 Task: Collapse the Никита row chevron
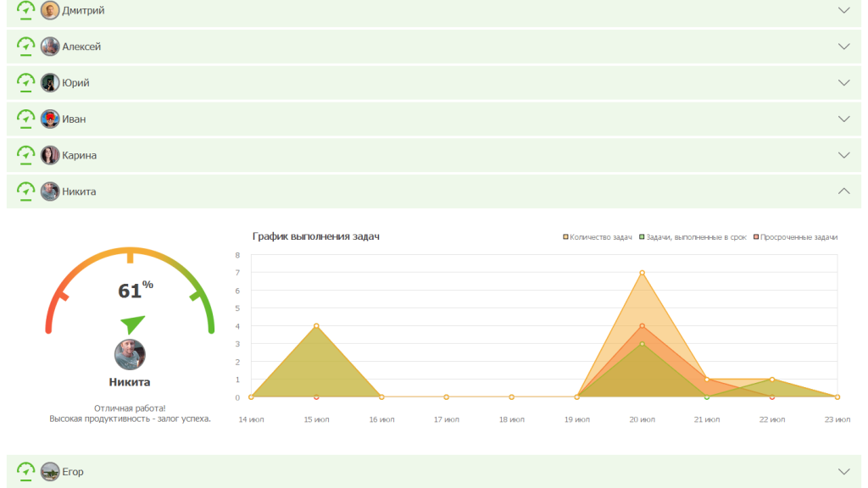tap(843, 191)
